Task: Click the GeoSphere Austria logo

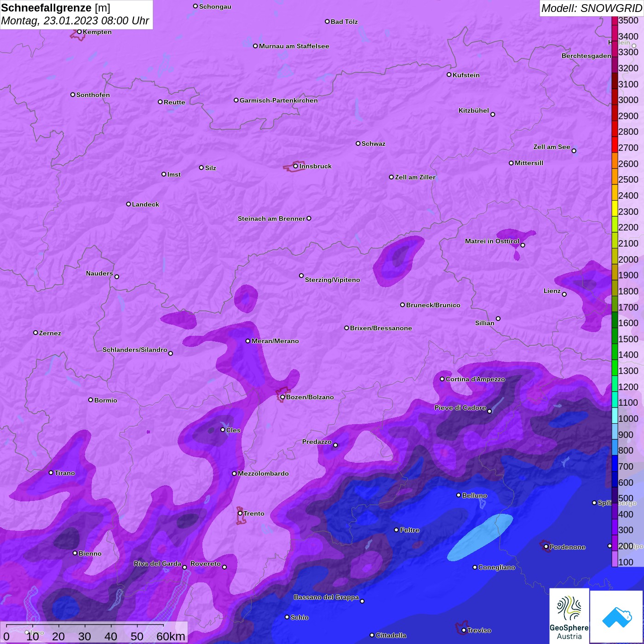Action: coord(569,615)
